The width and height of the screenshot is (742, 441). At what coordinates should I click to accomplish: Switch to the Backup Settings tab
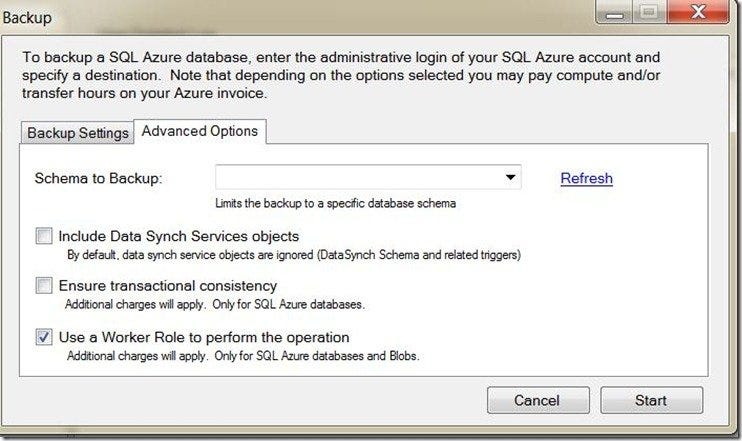coord(78,133)
